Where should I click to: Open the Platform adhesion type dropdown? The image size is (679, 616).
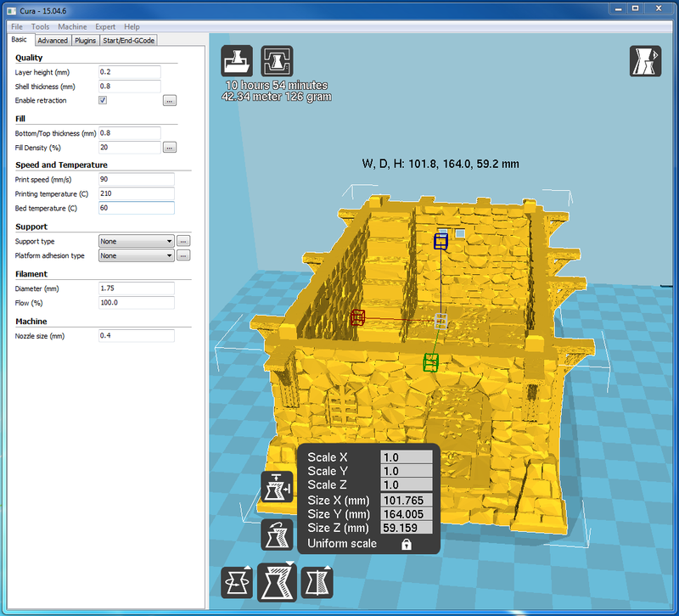coord(137,255)
